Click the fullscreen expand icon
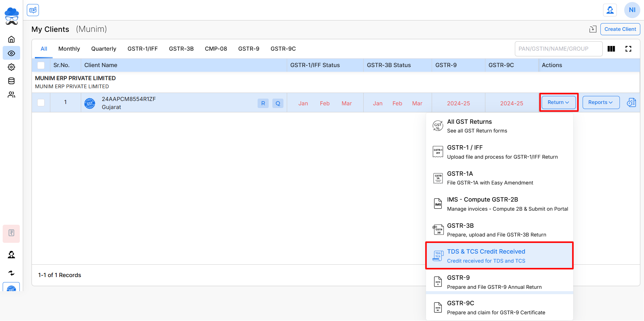The image size is (644, 321). [628, 49]
